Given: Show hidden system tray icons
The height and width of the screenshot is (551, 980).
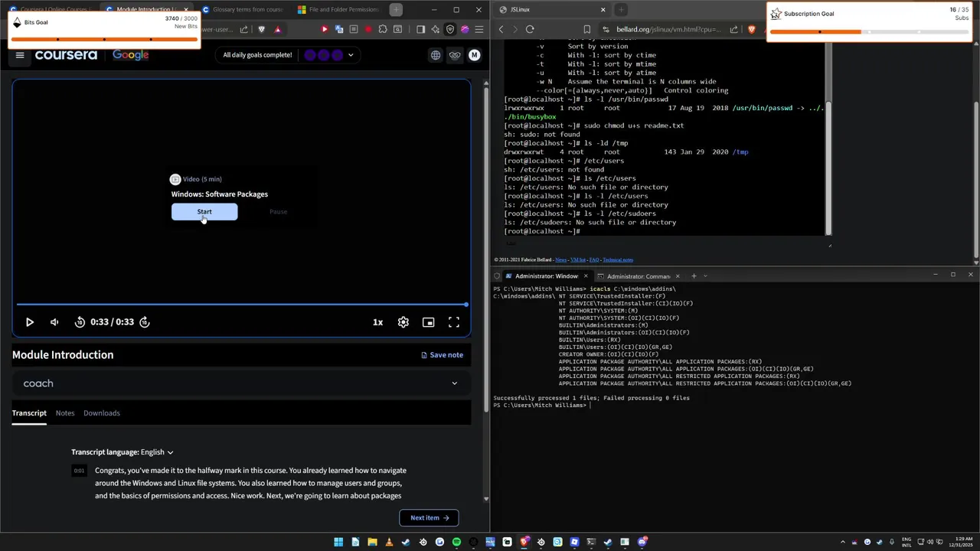Looking at the screenshot, I should 843,542.
